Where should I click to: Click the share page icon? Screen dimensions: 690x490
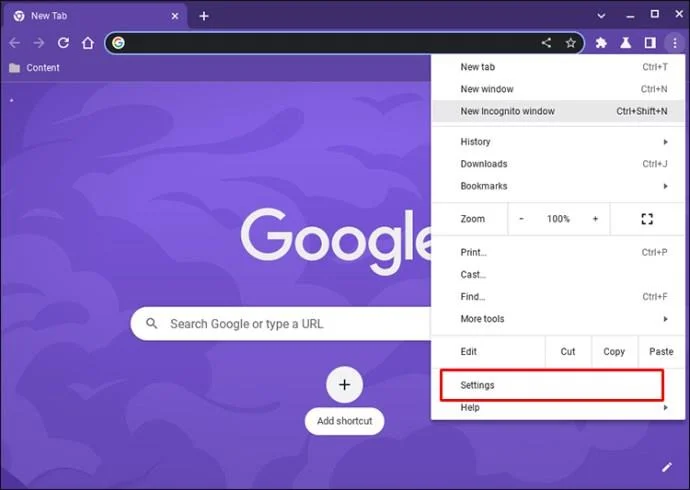[546, 43]
